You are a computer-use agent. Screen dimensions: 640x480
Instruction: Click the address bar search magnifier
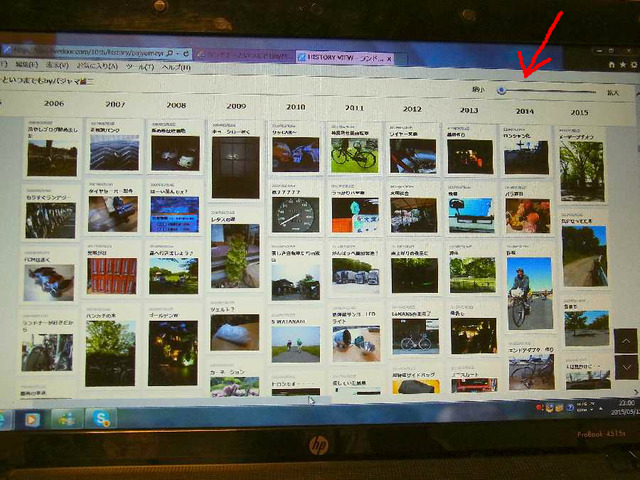pos(170,53)
